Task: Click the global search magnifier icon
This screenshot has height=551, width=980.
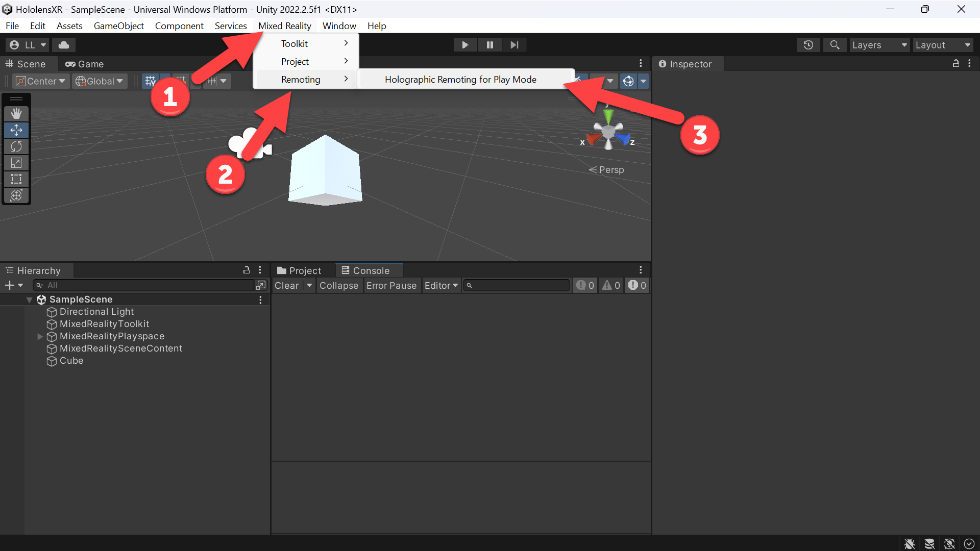Action: (x=835, y=45)
